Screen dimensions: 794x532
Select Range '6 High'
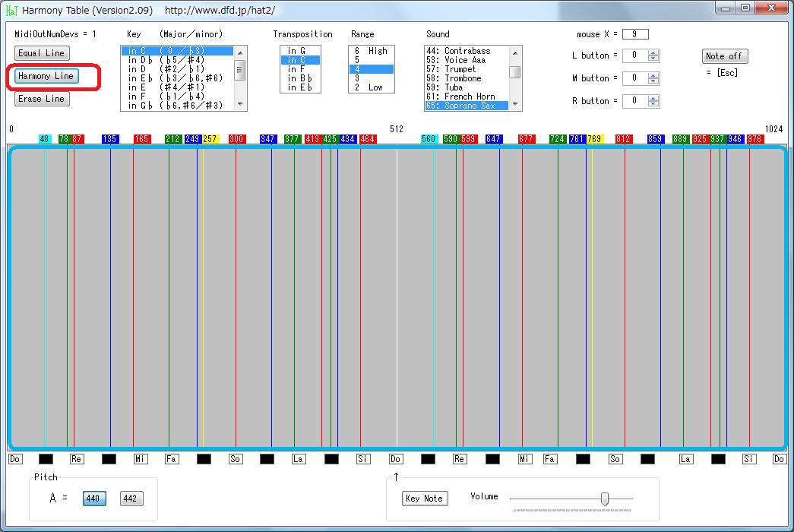(x=372, y=51)
